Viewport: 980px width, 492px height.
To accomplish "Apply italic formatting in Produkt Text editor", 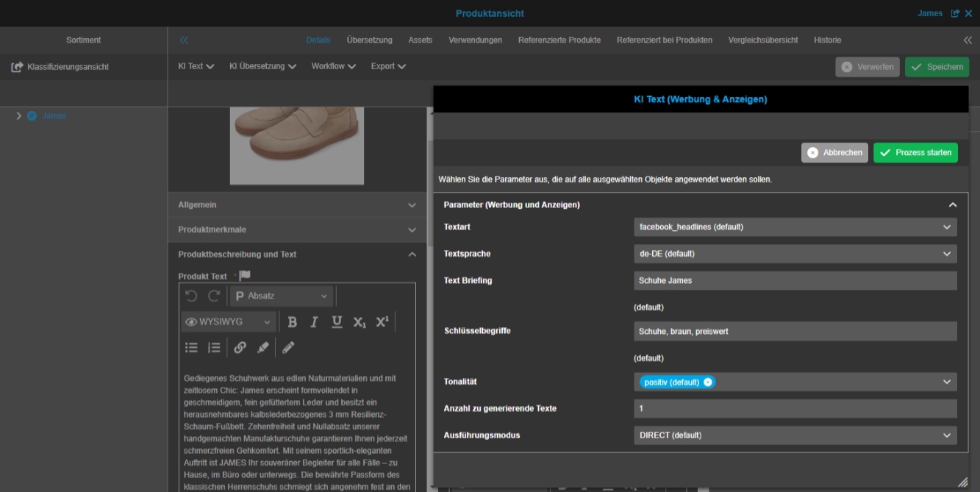I will 314,322.
